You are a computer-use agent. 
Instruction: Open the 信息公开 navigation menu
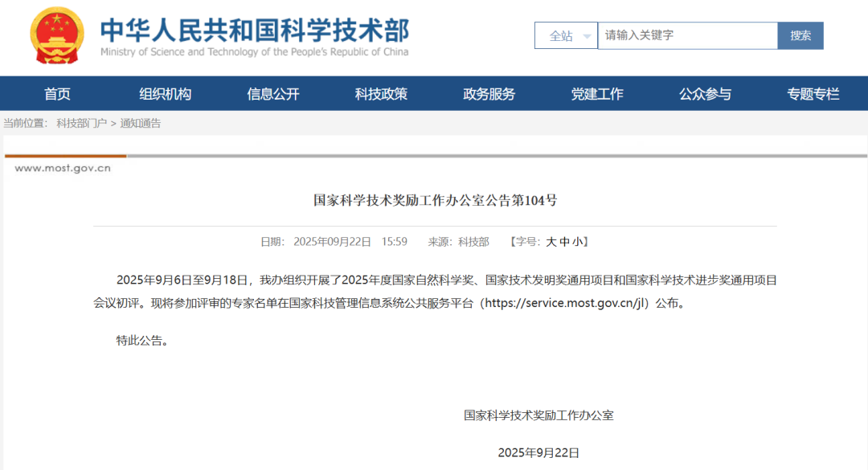(x=272, y=94)
